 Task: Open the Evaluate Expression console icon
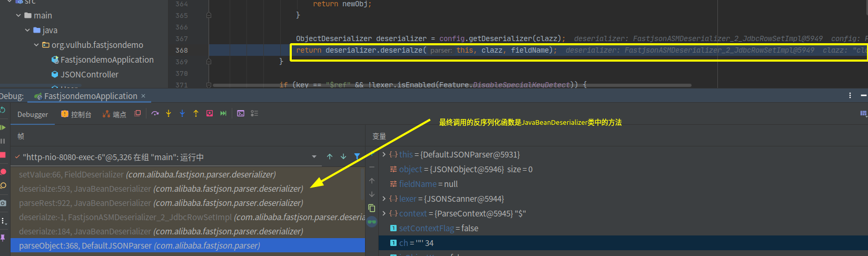click(x=241, y=114)
